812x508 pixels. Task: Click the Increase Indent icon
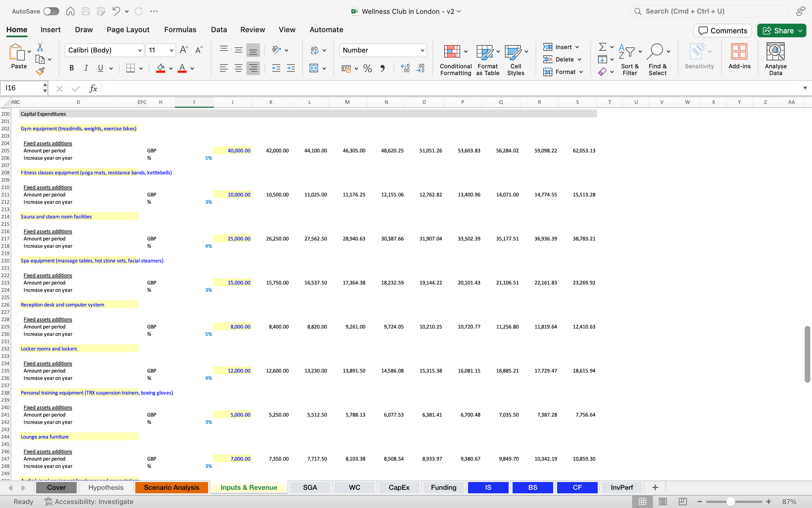pos(291,68)
